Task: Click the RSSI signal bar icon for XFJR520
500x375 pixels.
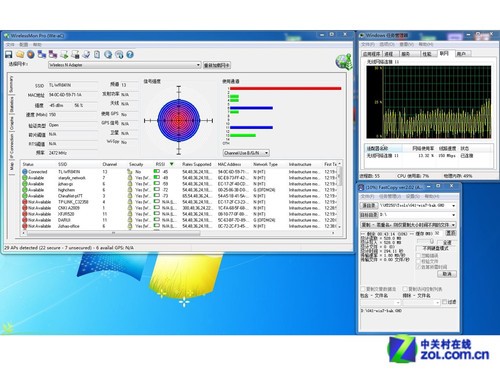Action: tap(156, 214)
